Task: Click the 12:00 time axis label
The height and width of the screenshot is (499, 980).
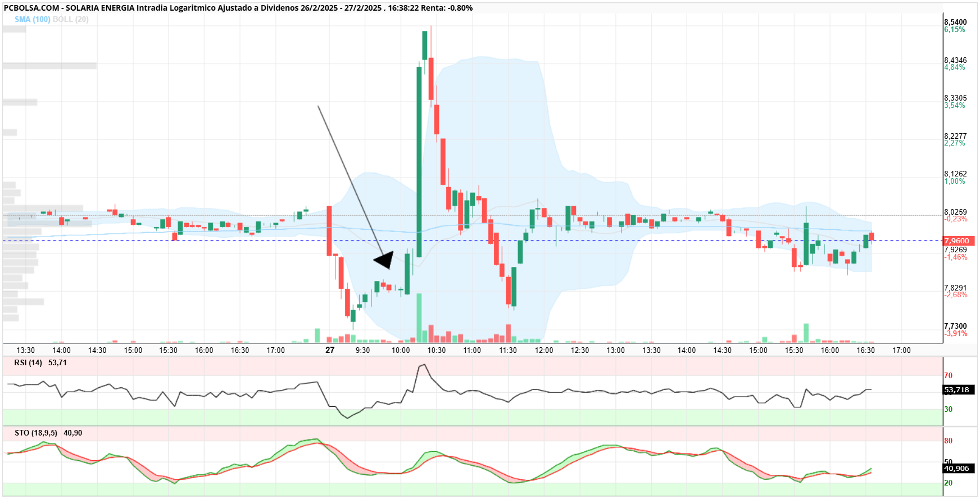Action: pos(544,350)
